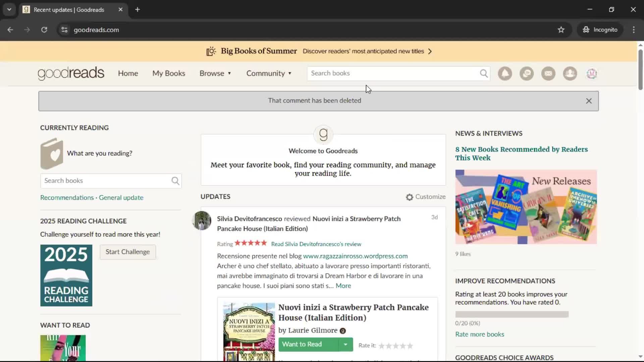Open the My Books menu item

click(169, 73)
